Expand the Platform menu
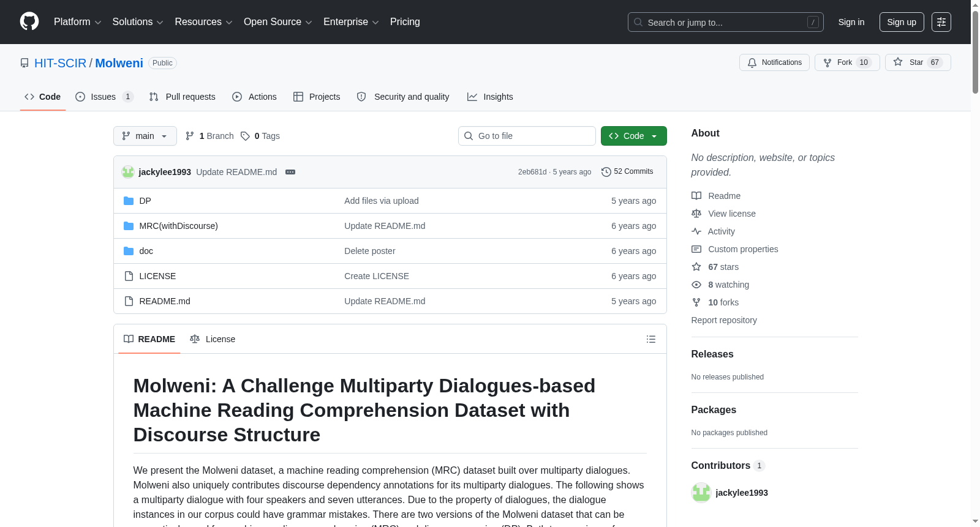Screen dimensions: 980x527 tap(78, 22)
